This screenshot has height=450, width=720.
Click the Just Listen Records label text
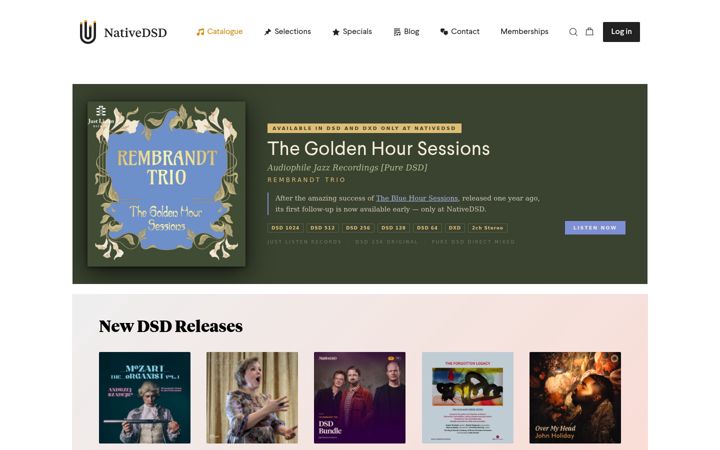[304, 242]
